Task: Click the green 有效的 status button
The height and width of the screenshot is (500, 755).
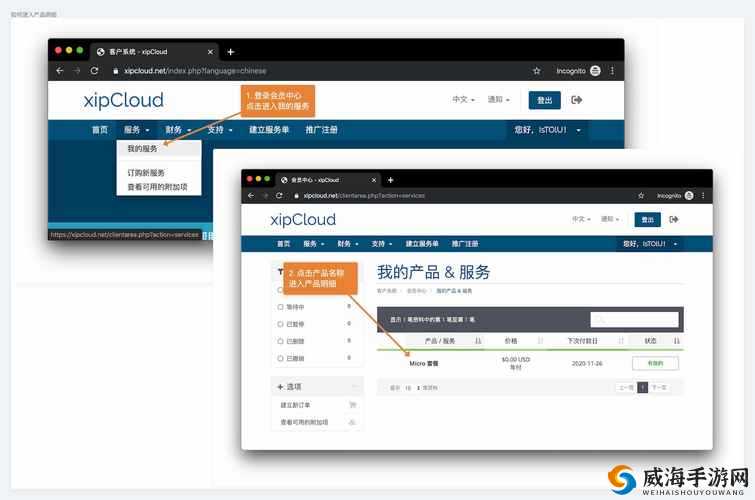Action: coord(655,363)
